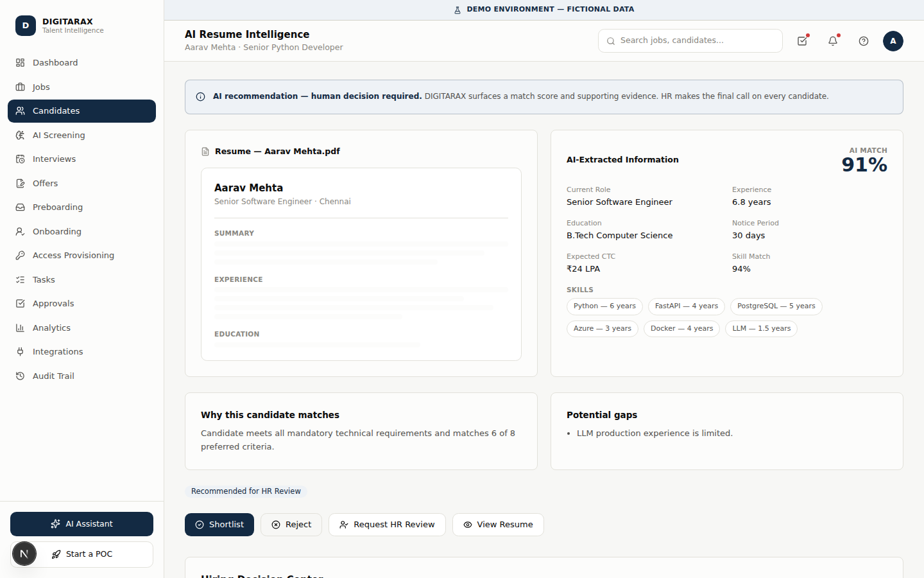This screenshot has height=578, width=924.
Task: Open the user avatar A menu
Action: pos(893,41)
